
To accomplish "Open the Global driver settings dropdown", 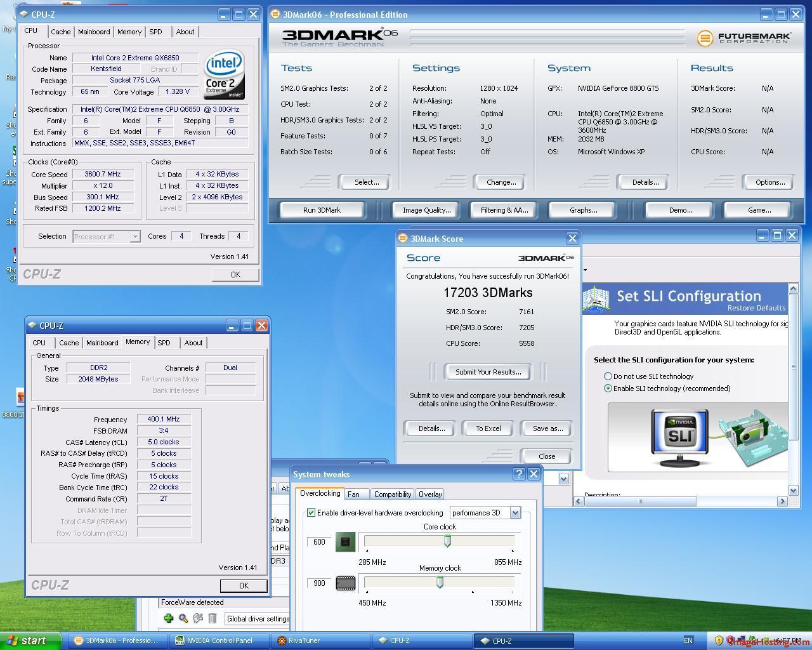I will click(x=257, y=618).
